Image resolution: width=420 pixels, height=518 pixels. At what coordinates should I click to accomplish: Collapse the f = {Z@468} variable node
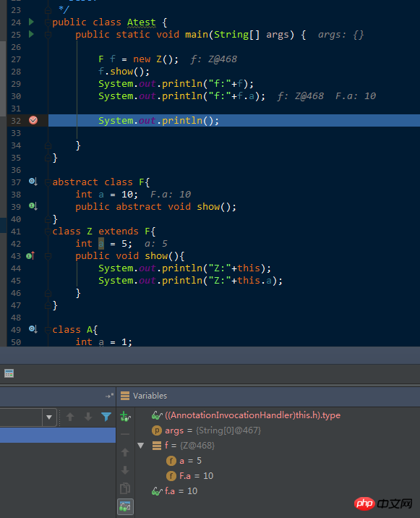(141, 446)
